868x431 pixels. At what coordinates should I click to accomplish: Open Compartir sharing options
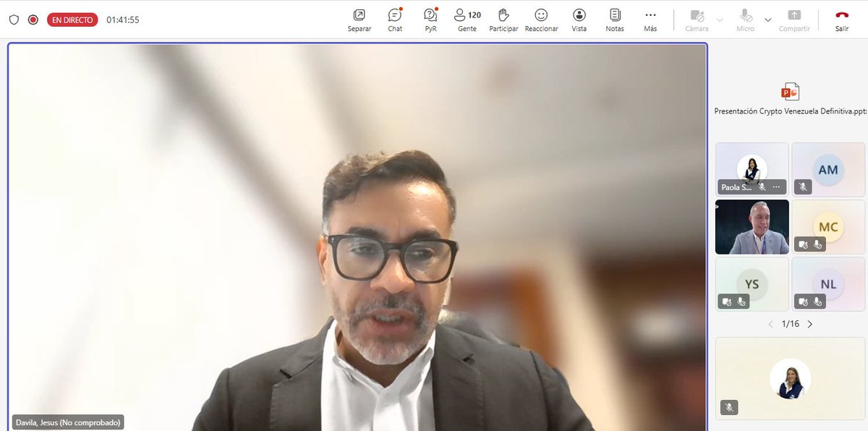[794, 20]
